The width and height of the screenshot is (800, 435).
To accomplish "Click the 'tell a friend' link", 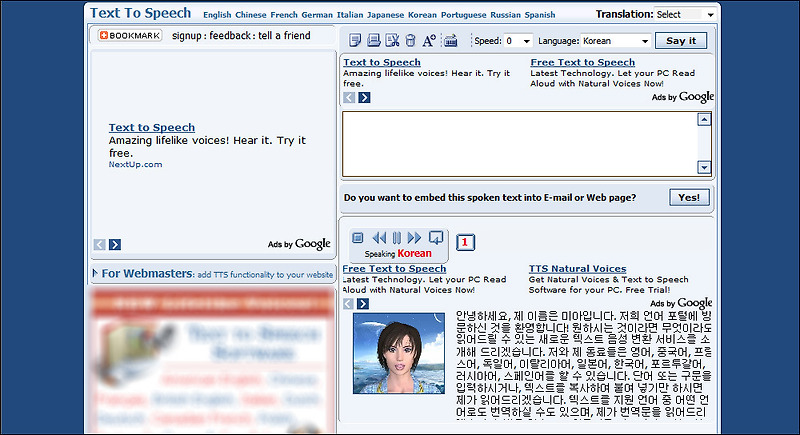I will pos(284,36).
